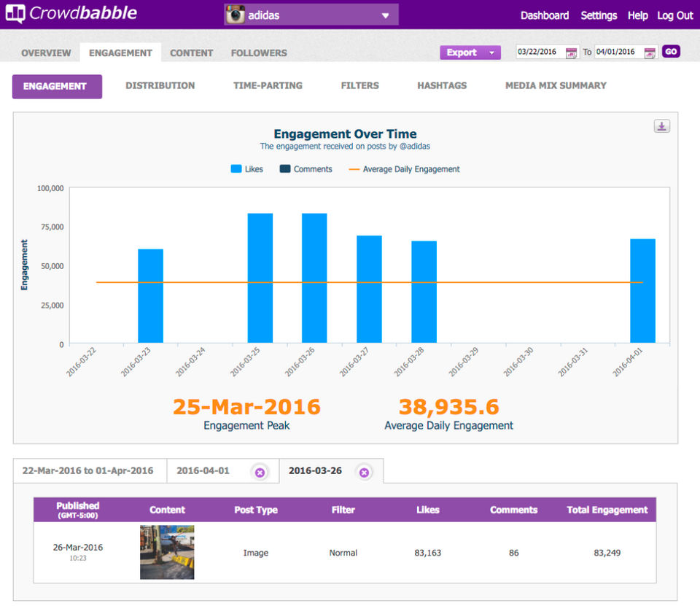Click the Crowdbabble logo icon
This screenshot has height=606, width=700.
[x=15, y=15]
